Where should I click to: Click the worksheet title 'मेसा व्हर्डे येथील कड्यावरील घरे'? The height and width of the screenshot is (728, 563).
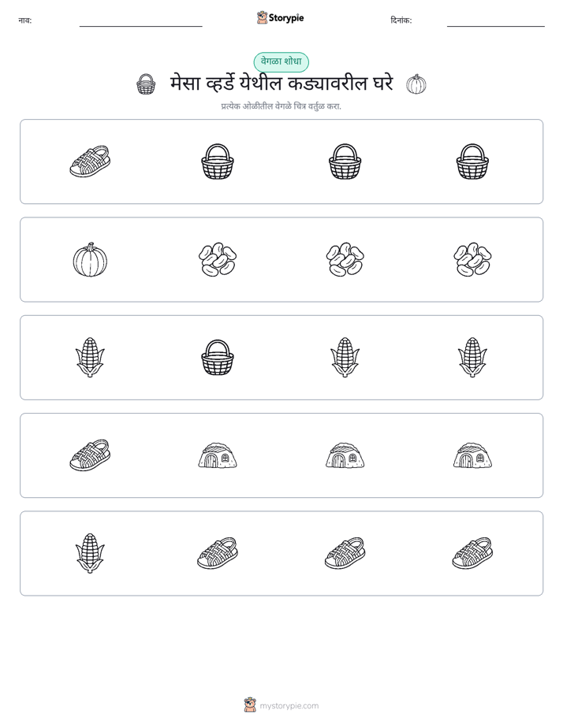pyautogui.click(x=281, y=84)
